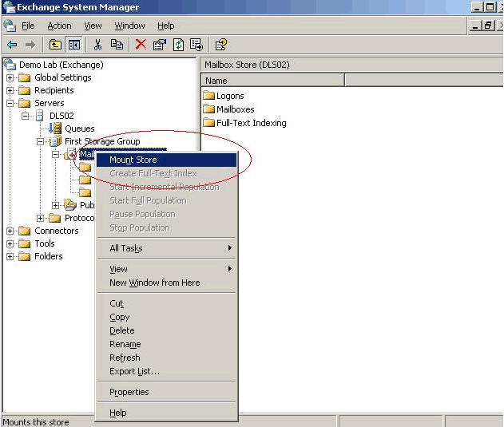Screen dimensions: 504x427
Task: Expand the Folders node
Action: tap(10, 256)
